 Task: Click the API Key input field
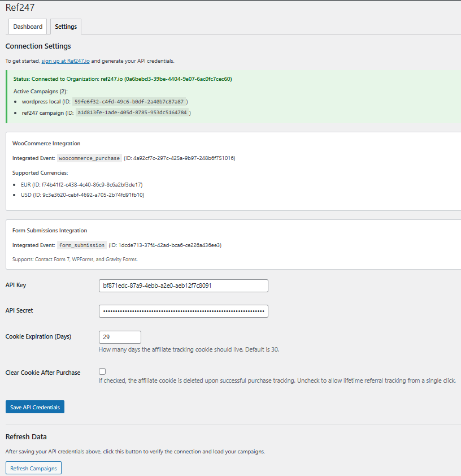pyautogui.click(x=183, y=285)
